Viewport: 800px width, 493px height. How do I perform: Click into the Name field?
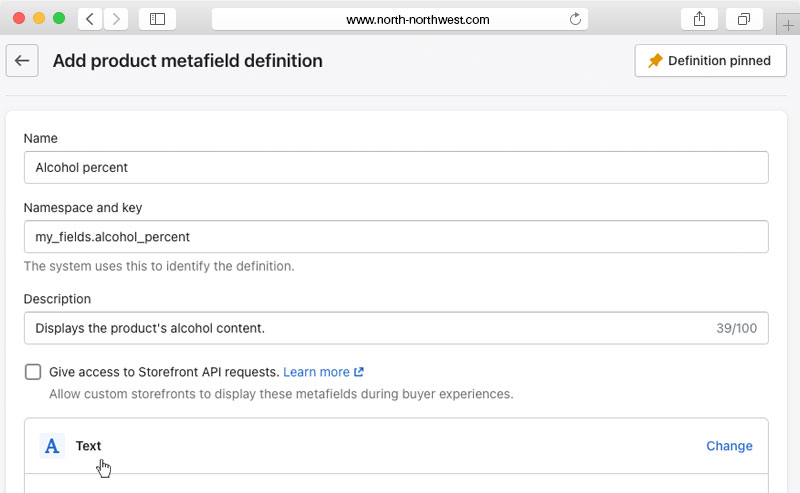396,168
